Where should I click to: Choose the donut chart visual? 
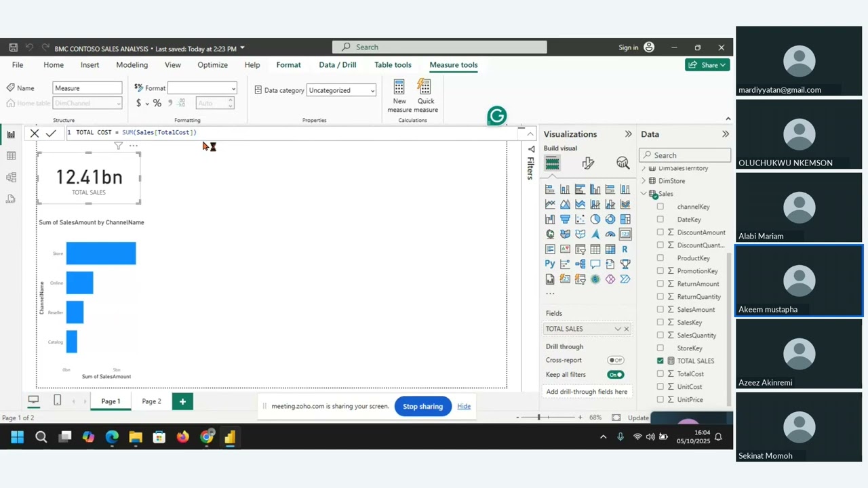click(x=610, y=219)
